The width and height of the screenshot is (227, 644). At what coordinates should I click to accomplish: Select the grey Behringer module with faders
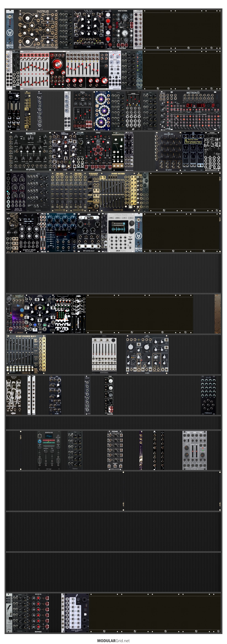(x=195, y=450)
